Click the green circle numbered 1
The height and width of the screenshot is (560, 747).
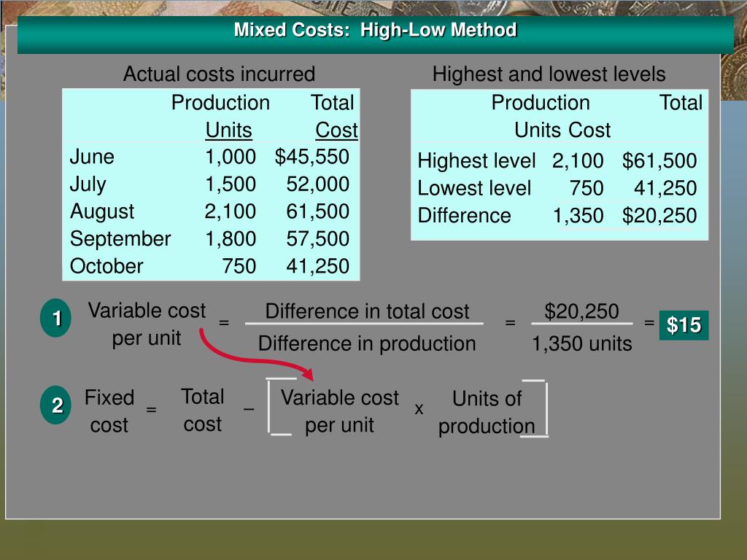[x=56, y=318]
